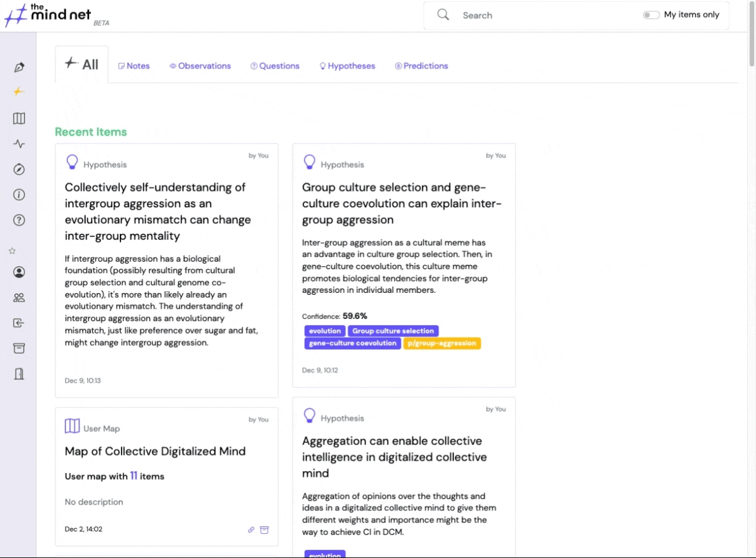Click the door icon in sidebar
756x558 pixels.
point(19,374)
